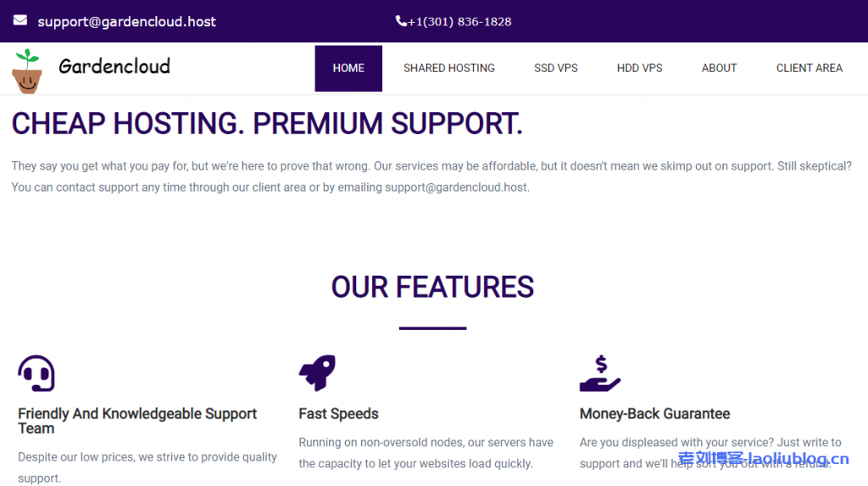This screenshot has width=868, height=486.
Task: Click the Gardencloud brand name text
Action: point(114,66)
